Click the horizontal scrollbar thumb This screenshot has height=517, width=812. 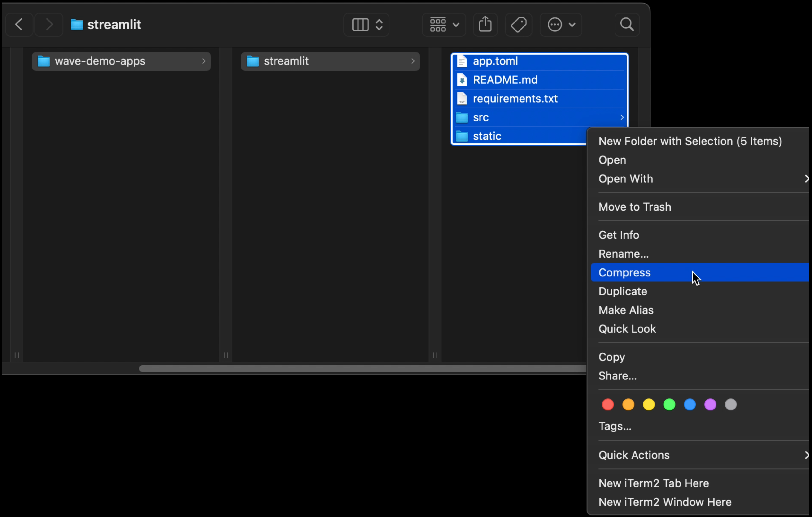point(362,369)
